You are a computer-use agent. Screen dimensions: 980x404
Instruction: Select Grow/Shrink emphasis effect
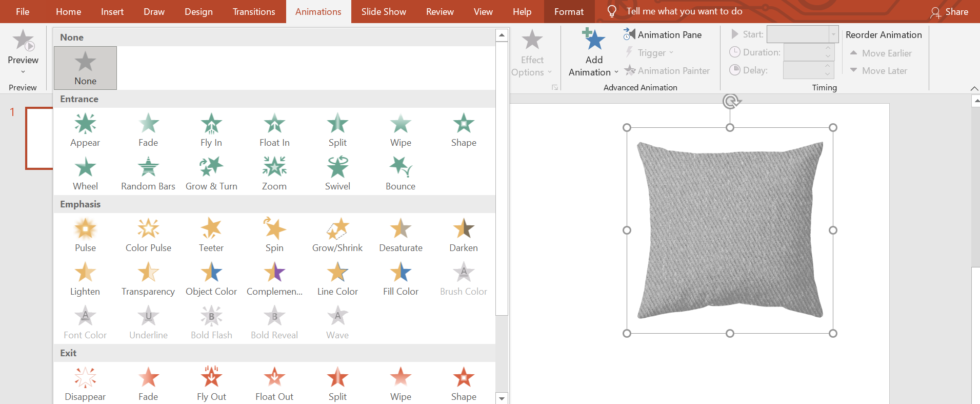[337, 235]
